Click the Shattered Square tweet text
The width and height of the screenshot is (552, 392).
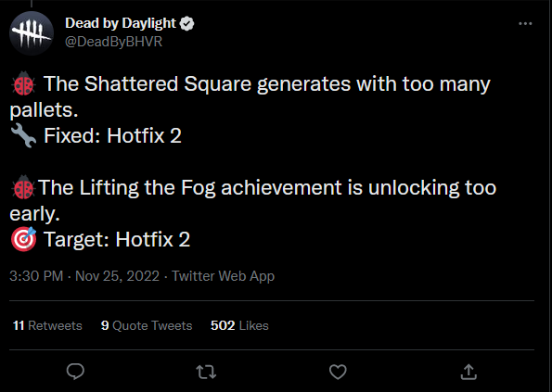tap(250, 97)
